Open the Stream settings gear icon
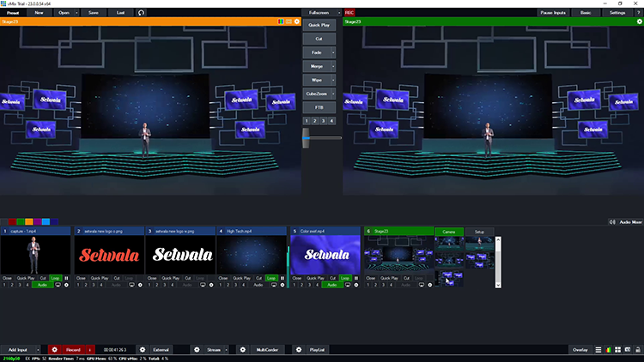This screenshot has width=644, height=362. coord(196,350)
